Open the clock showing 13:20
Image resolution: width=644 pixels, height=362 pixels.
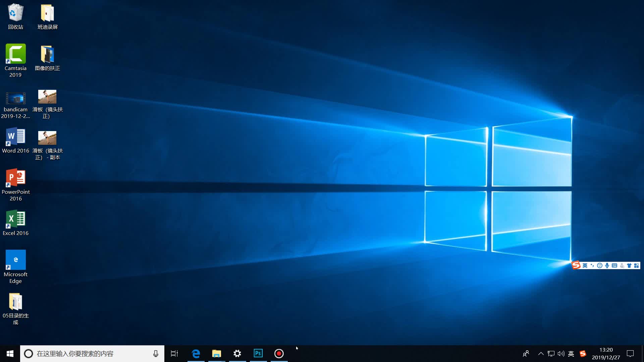coord(606,354)
